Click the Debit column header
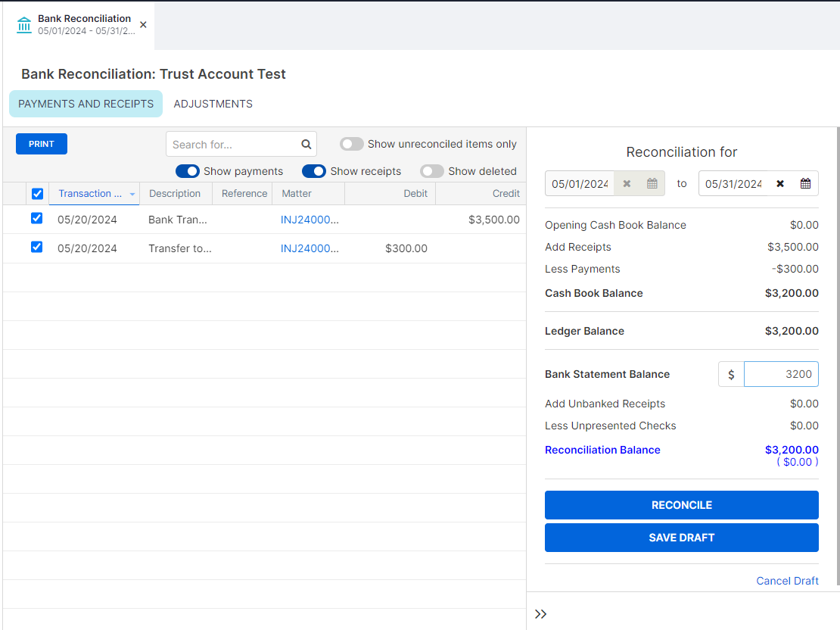The image size is (840, 630). tap(390, 194)
